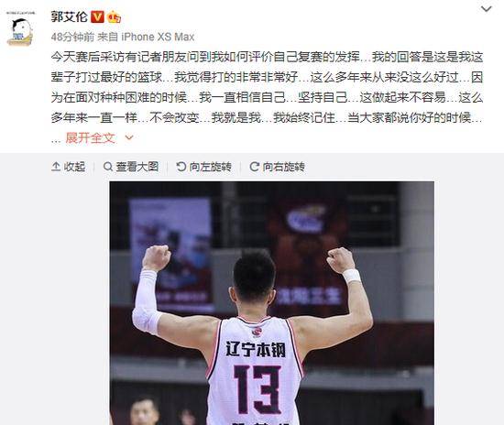Viewport: 504px width, 425px height.
Task: Click the upward arrow collapse icon
Action: tap(56, 167)
